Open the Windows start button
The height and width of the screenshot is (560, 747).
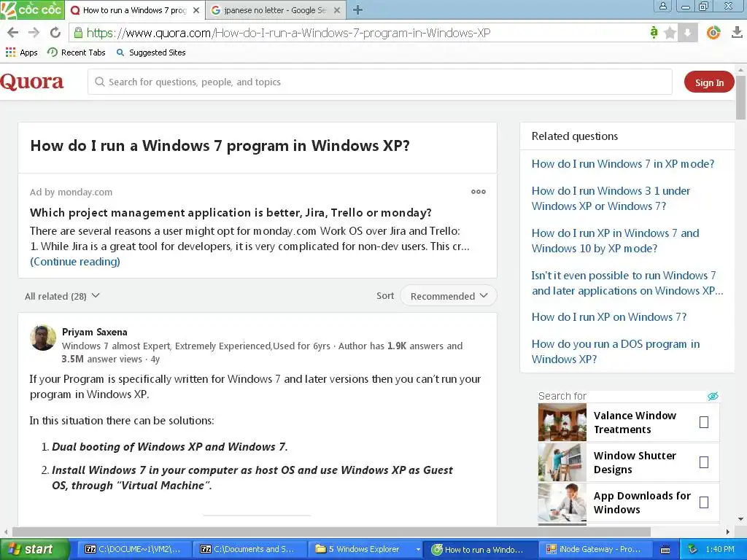pos(34,549)
